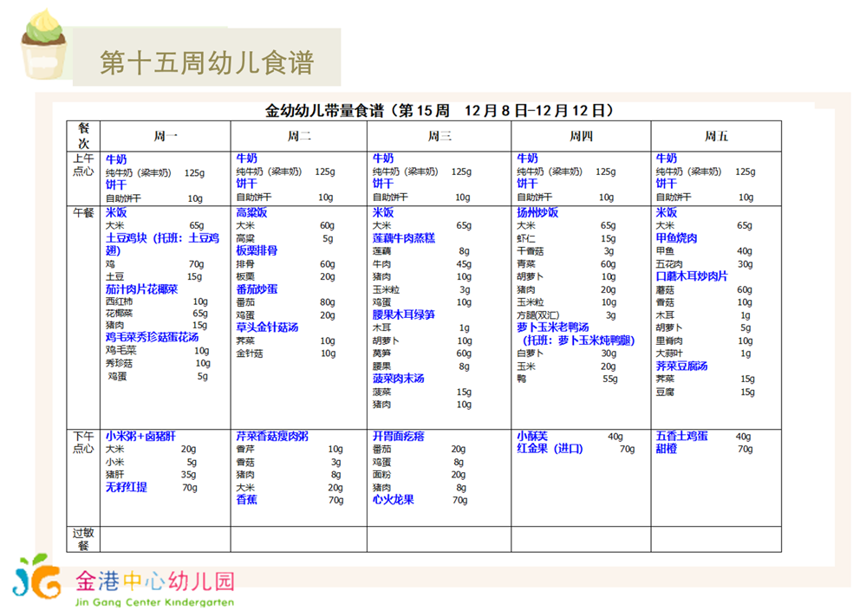Click 金港中心幼儿园 footer name
This screenshot has width=866, height=616.
[x=155, y=581]
